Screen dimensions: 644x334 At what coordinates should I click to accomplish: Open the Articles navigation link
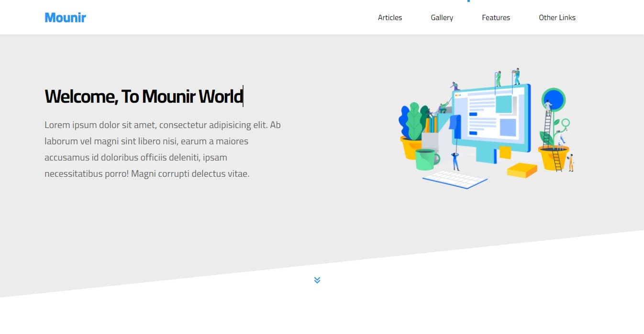pyautogui.click(x=389, y=17)
